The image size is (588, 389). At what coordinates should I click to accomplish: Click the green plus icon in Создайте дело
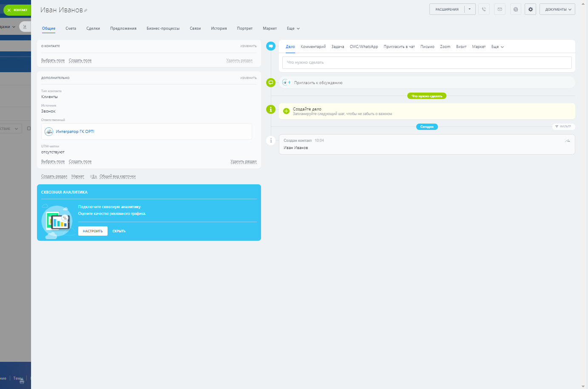tap(286, 111)
